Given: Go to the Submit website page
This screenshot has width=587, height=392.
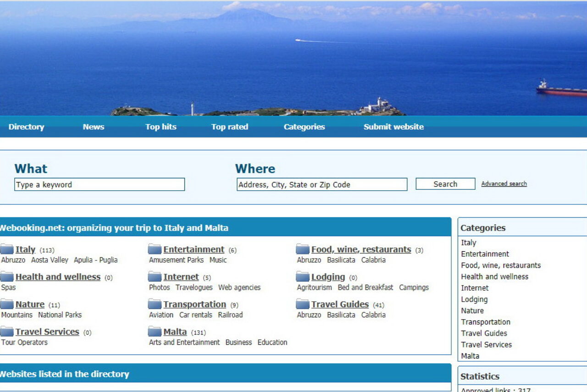Looking at the screenshot, I should coord(393,127).
